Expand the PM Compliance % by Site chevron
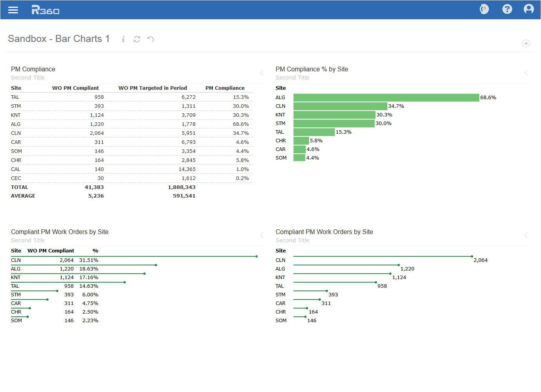 526,73
